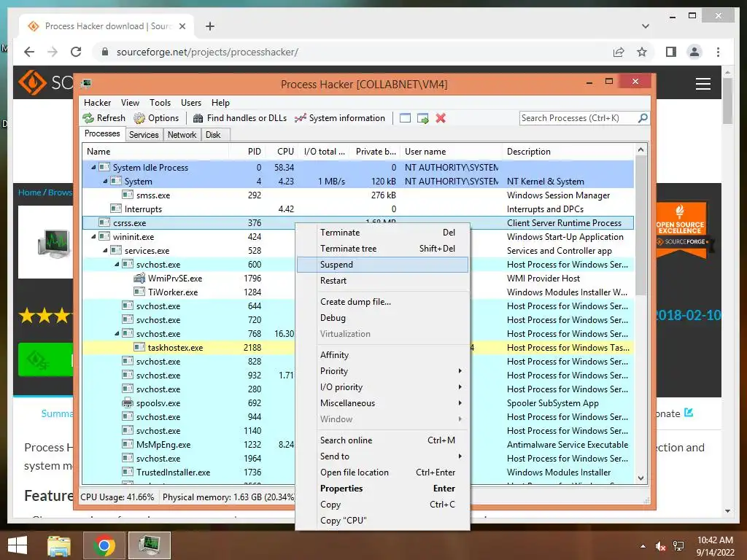Click the find window and thread icon
Viewport: 747px width, 560px height.
422,118
